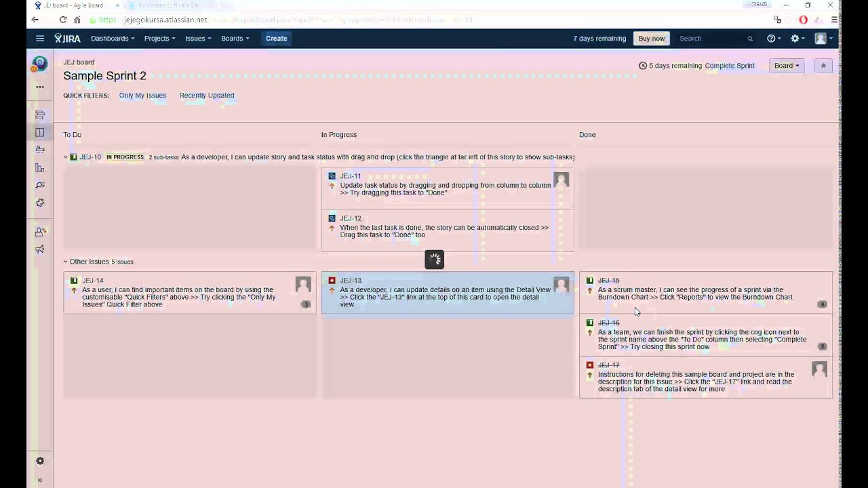Open the JEJ-11 issue link

coord(351,176)
